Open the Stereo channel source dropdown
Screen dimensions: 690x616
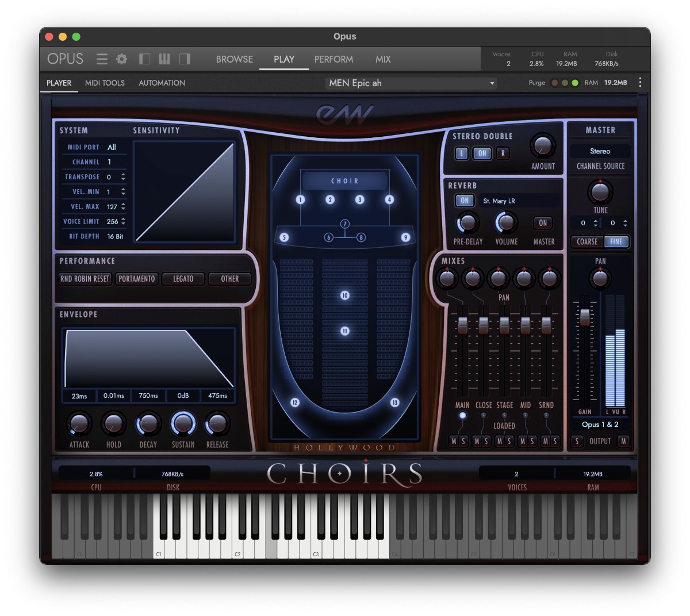600,151
